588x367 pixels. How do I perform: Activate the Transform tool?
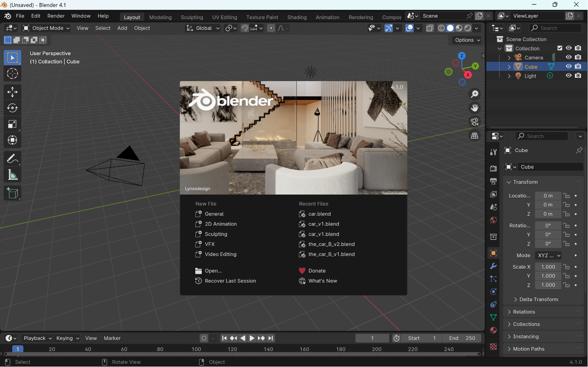coord(12,140)
